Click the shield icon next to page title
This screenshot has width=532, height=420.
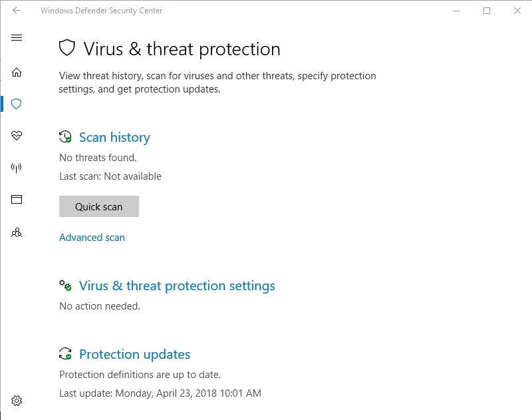click(67, 49)
